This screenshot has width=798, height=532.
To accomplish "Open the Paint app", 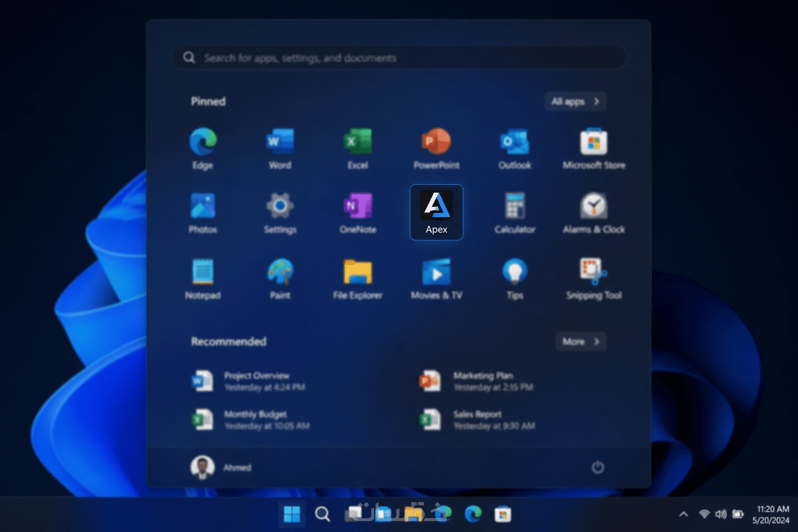I will pyautogui.click(x=280, y=278).
